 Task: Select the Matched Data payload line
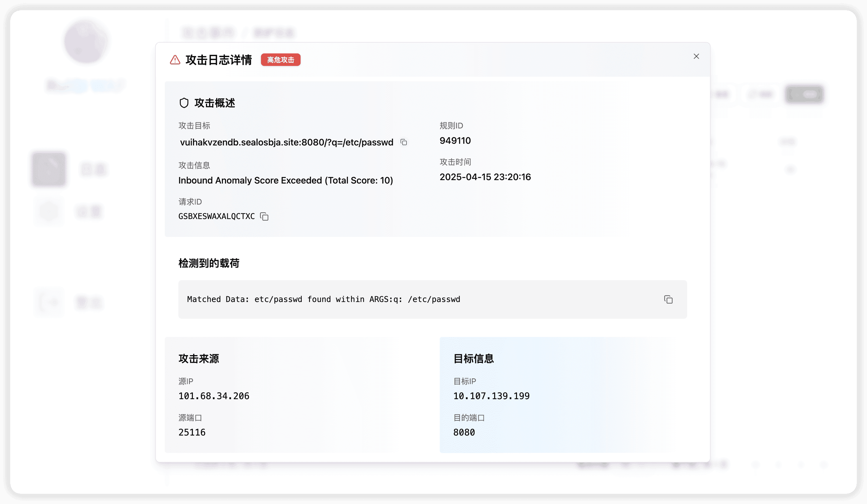click(x=323, y=299)
